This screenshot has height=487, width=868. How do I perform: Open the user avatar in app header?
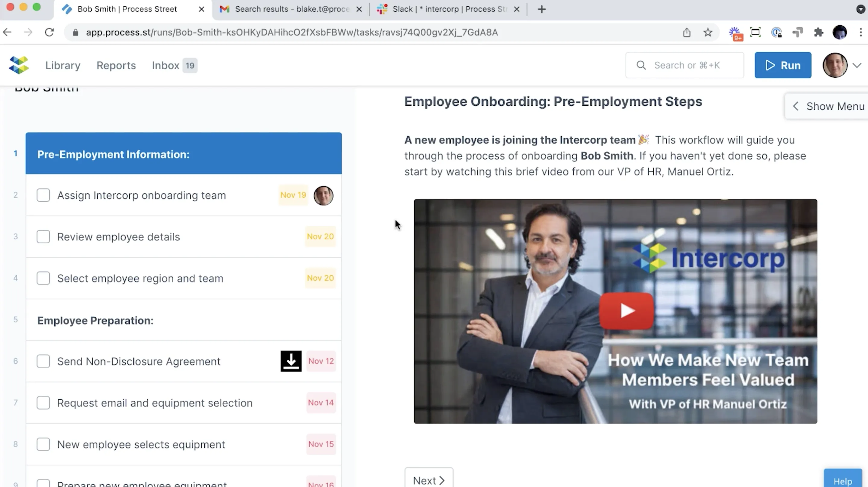pos(835,65)
